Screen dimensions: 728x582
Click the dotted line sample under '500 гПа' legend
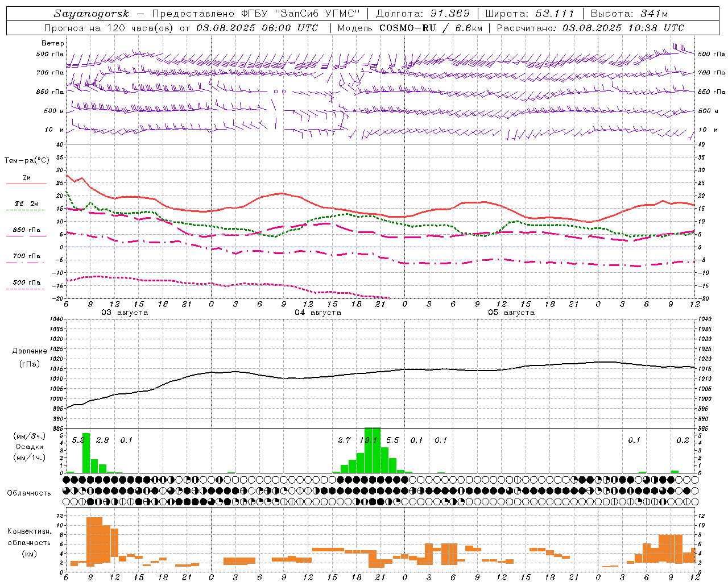pos(26,289)
